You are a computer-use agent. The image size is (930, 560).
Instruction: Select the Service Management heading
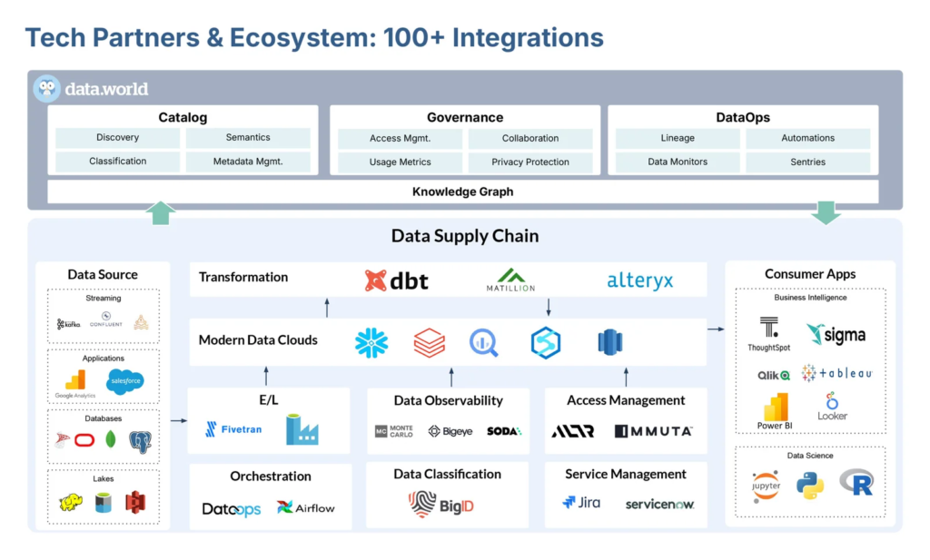626,474
